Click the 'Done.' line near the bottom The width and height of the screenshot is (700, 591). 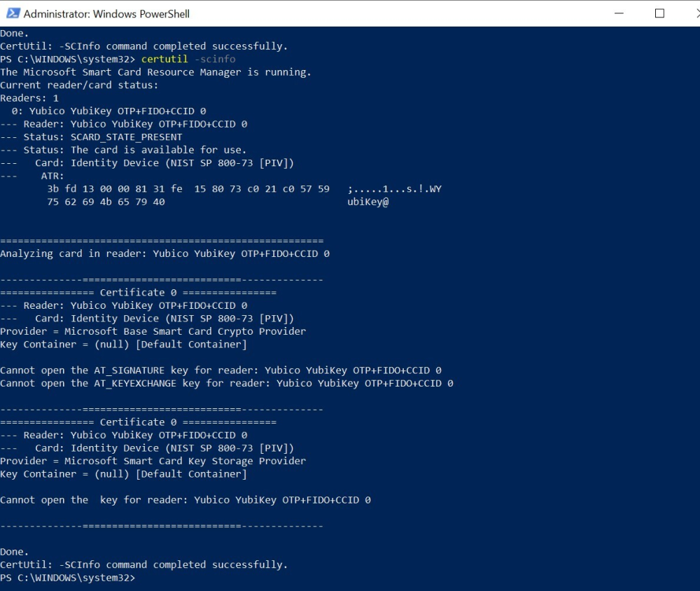point(14,551)
